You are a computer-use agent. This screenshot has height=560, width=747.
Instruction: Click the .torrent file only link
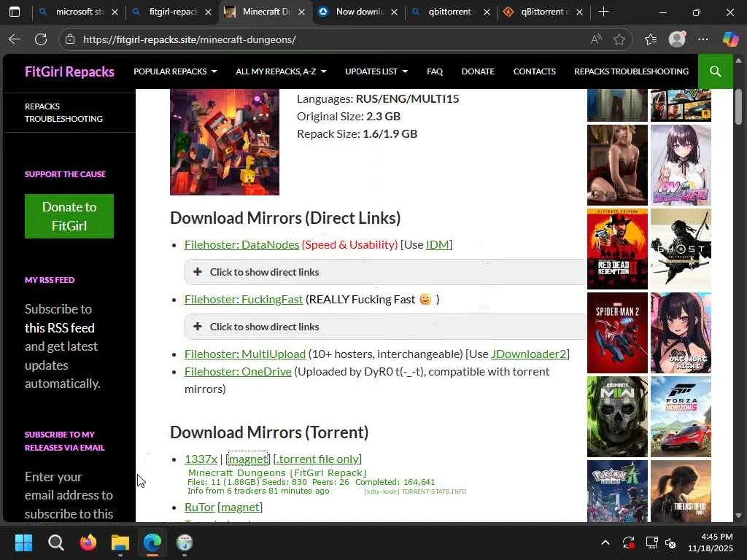[317, 459]
